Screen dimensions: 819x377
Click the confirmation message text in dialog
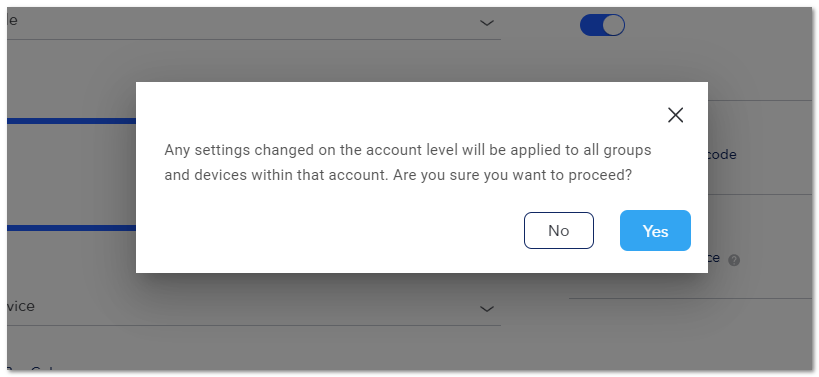click(x=407, y=162)
